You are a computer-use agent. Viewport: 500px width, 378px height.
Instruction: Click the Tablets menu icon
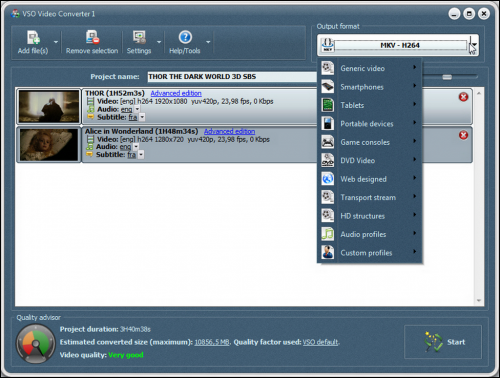coord(328,105)
